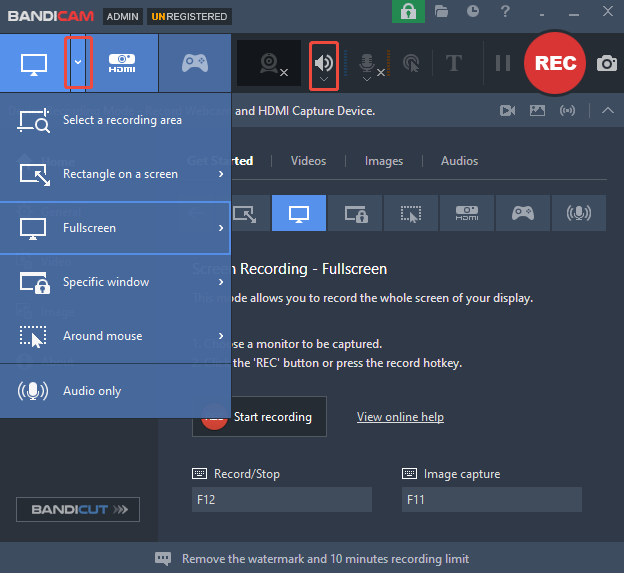
Task: Switch to HDMI device recording mode
Action: pos(122,63)
